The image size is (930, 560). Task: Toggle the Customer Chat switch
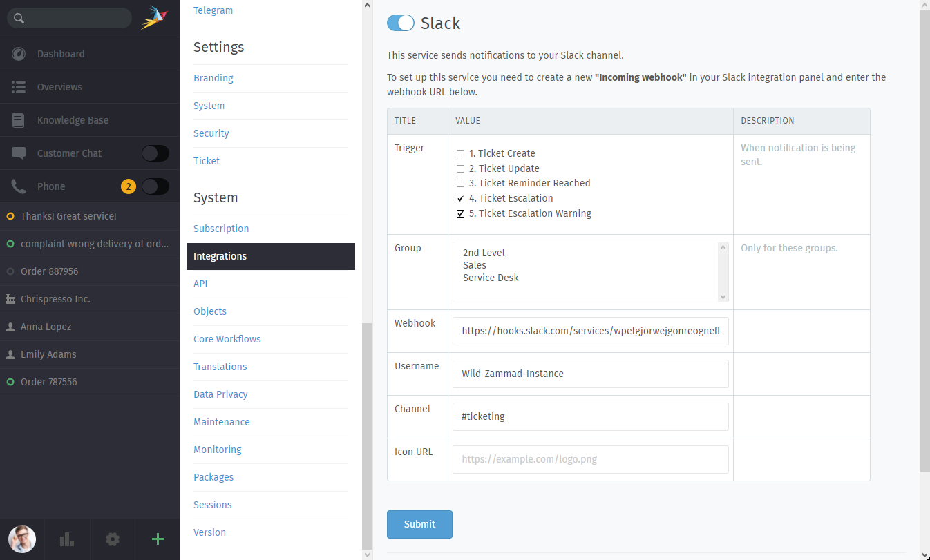coord(155,153)
